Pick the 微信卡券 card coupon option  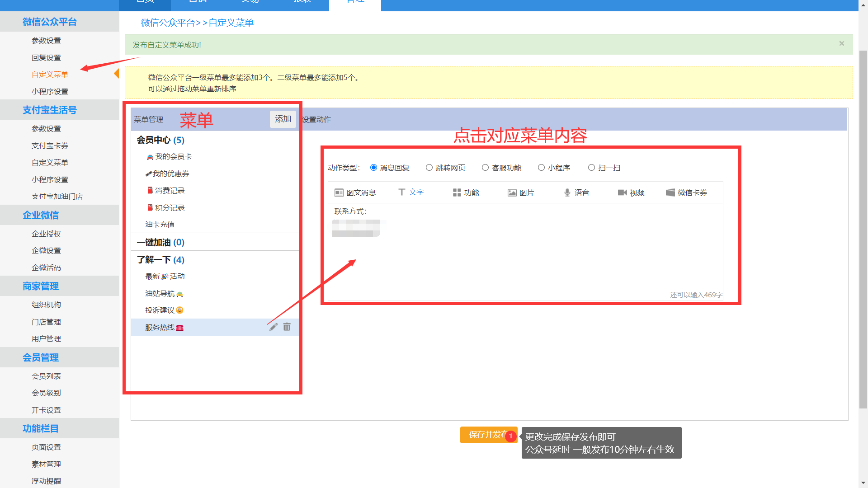pos(670,193)
